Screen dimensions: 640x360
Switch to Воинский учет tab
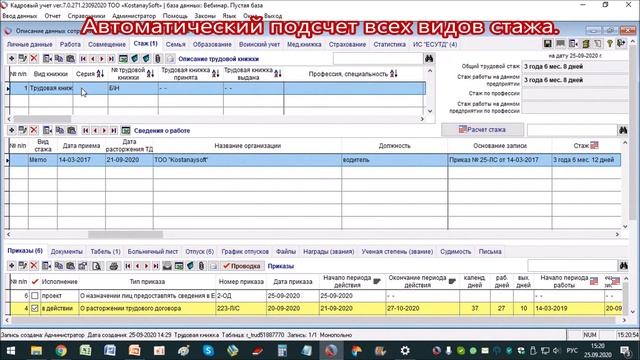[260, 44]
